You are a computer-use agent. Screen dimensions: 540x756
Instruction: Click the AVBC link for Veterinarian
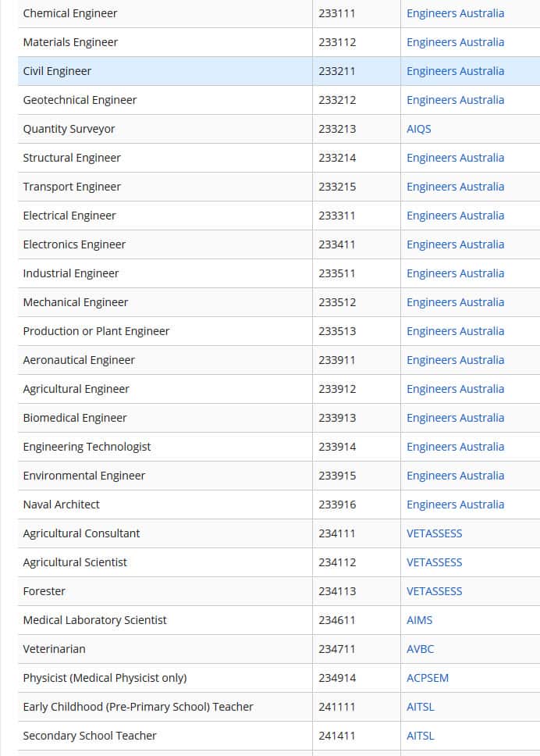(x=420, y=648)
